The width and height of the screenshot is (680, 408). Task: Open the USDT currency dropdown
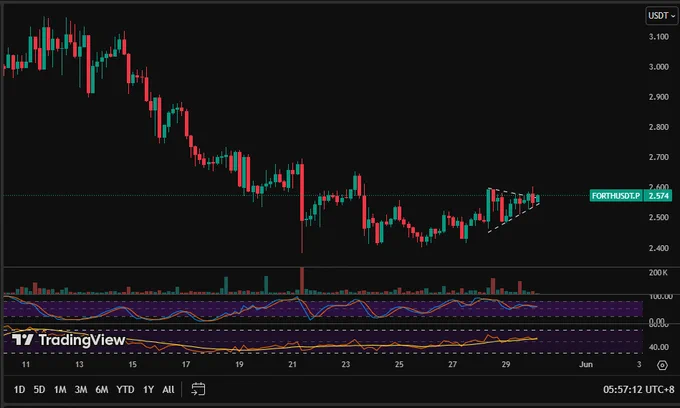[661, 16]
